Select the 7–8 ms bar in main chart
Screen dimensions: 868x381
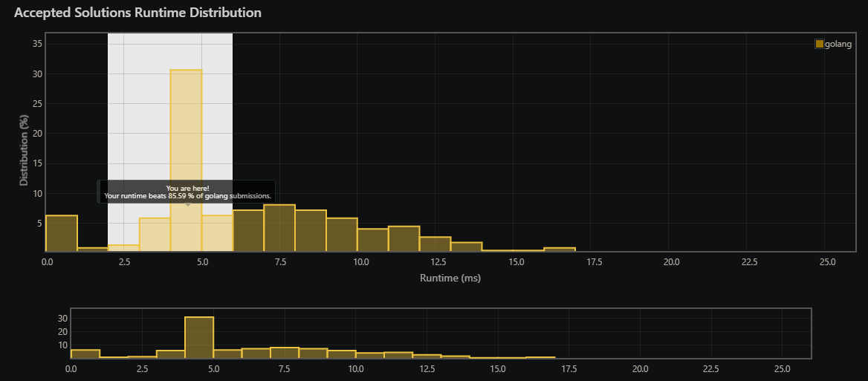279,229
